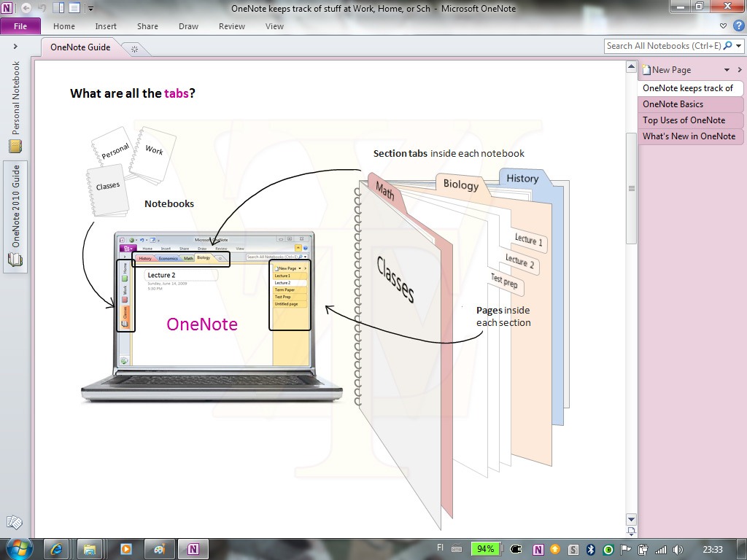
Task: Create a new section tab
Action: tap(134, 48)
